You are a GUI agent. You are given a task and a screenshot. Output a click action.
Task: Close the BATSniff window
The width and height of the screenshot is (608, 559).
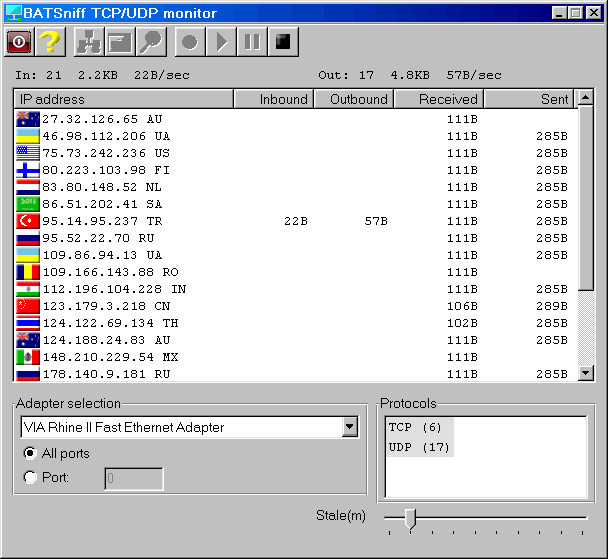594,13
